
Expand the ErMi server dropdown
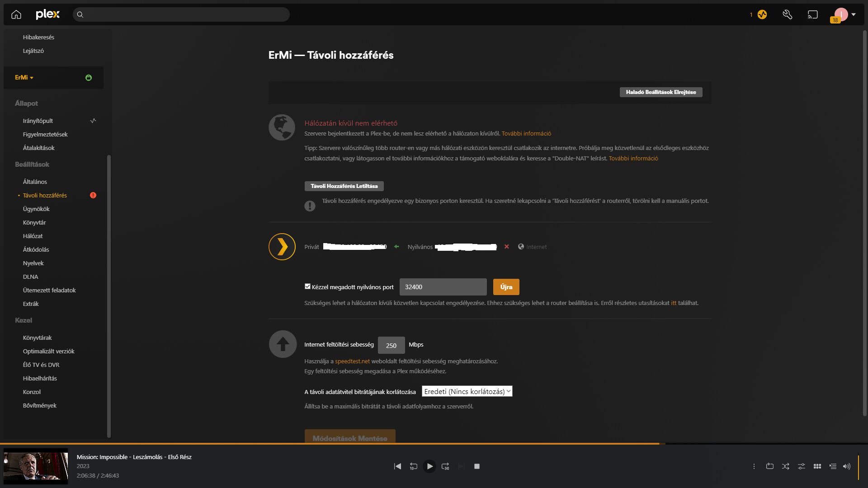pyautogui.click(x=24, y=78)
